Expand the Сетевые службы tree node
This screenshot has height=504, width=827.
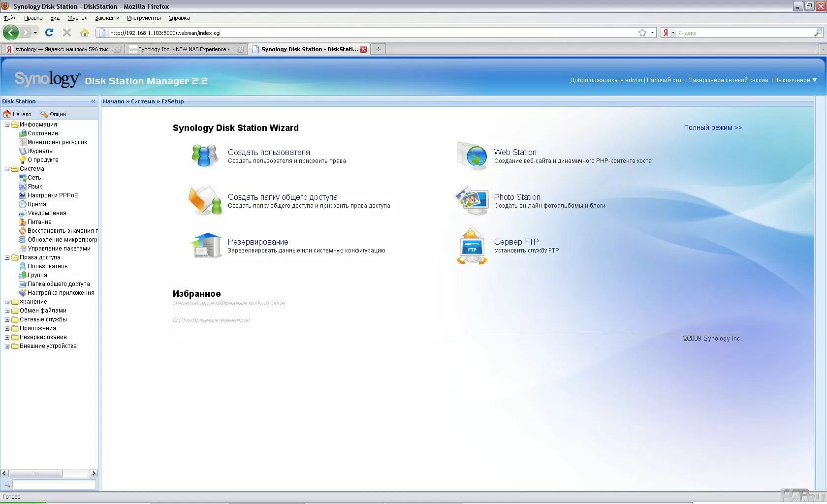click(x=7, y=319)
